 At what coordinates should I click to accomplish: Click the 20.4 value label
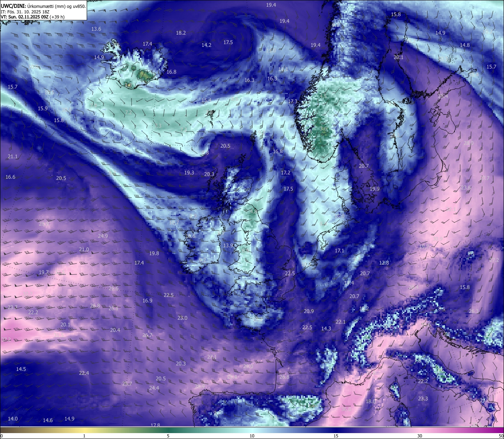pos(115,330)
